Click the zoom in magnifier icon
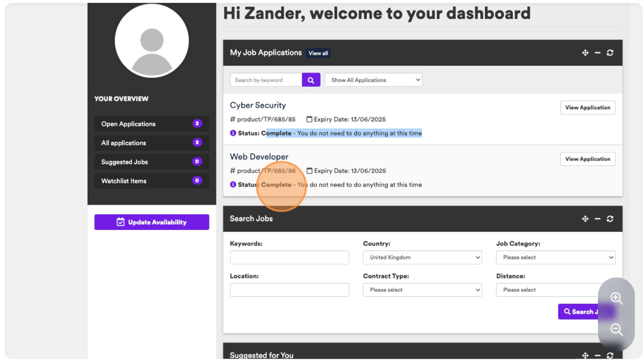This screenshot has height=362, width=644. tap(616, 298)
